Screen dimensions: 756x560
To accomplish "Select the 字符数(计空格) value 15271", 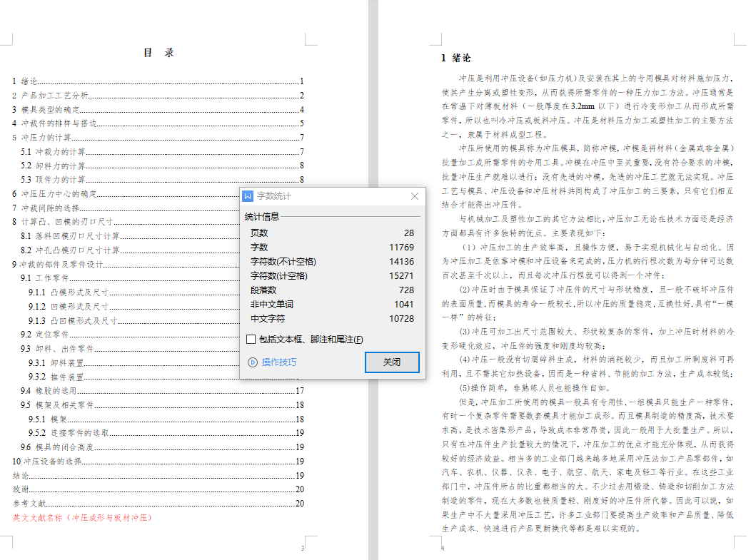I will 401,276.
